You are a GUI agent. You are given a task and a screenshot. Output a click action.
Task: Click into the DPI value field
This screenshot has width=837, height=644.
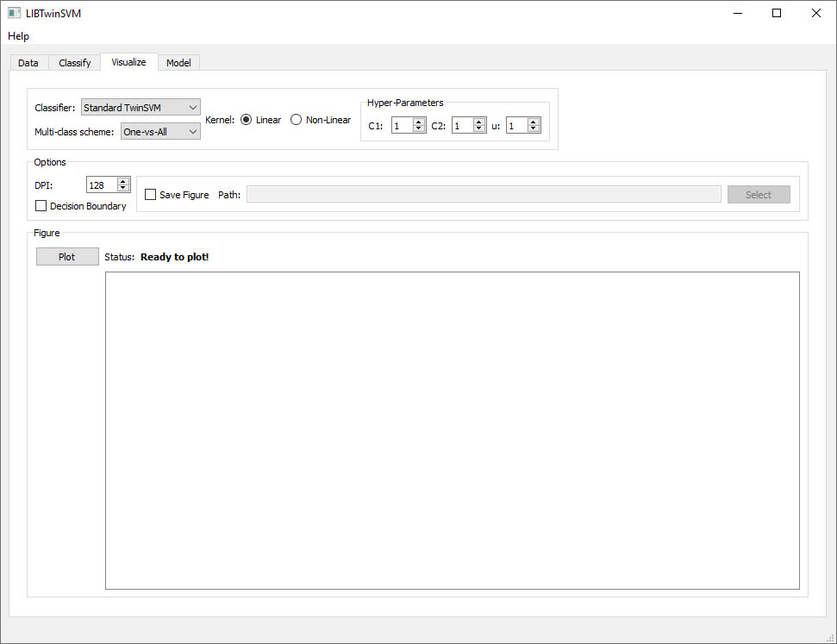pyautogui.click(x=102, y=184)
